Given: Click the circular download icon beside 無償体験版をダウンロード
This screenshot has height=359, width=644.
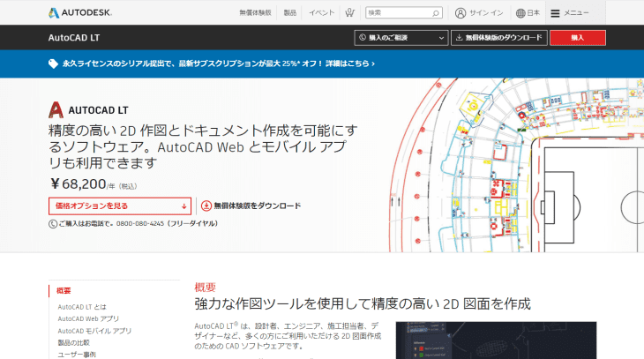Looking at the screenshot, I should pos(206,206).
